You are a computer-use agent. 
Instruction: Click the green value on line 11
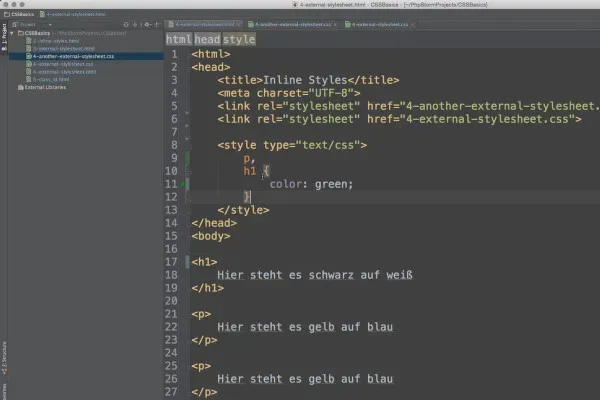331,184
